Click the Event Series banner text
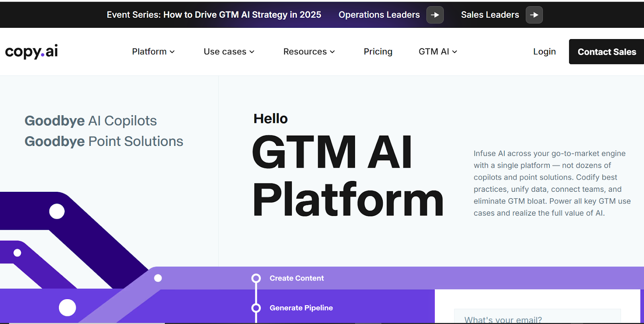644x324 pixels. [214, 15]
